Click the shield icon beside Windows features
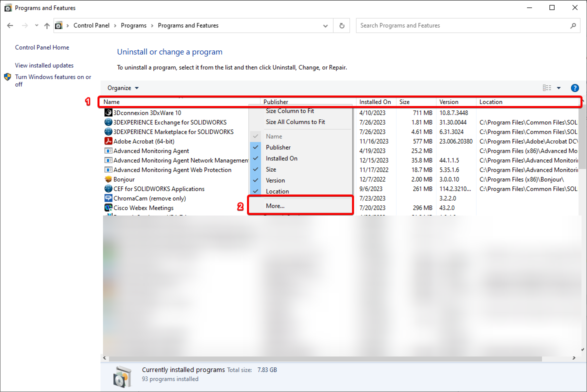Screen dimensions: 587x392 (7, 77)
